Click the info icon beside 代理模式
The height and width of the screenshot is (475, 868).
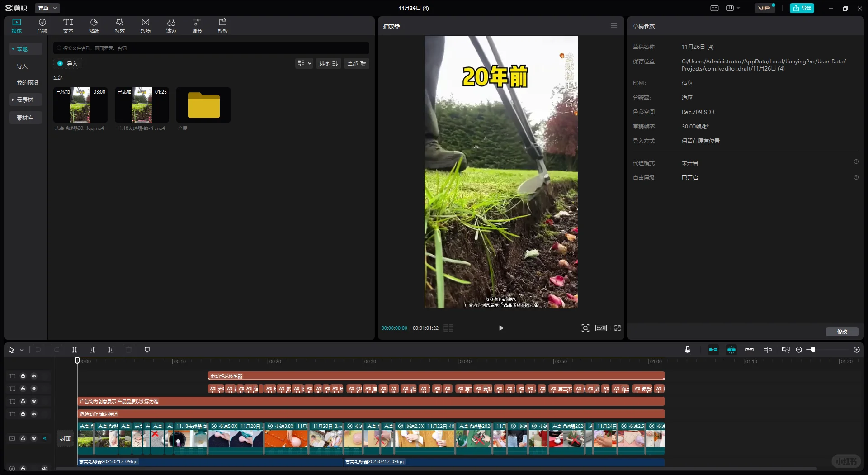856,161
